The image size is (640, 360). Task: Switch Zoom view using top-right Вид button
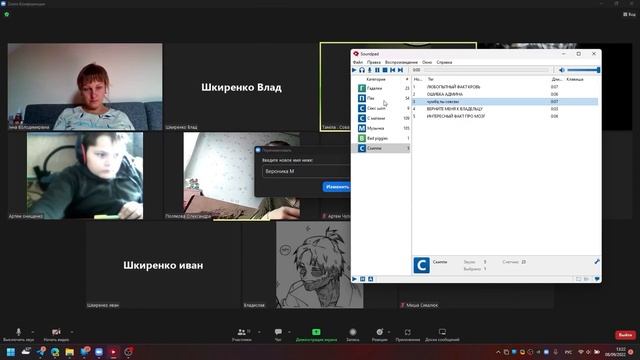[x=629, y=14]
